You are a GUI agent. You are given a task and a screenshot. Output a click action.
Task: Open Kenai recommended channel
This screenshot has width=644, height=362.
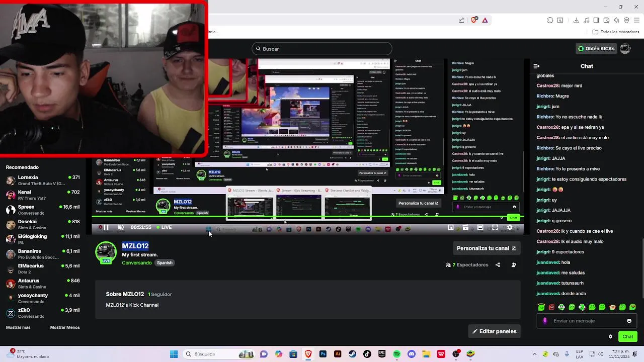coord(43,195)
